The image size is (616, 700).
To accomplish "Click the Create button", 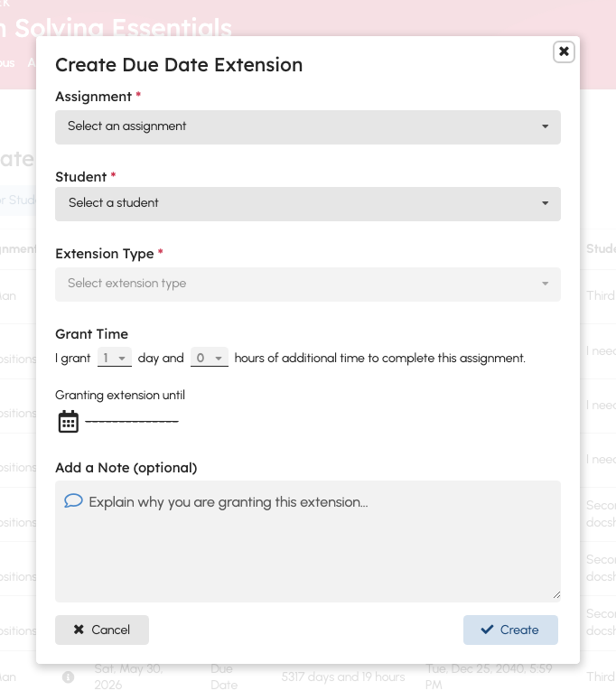I will pos(510,630).
